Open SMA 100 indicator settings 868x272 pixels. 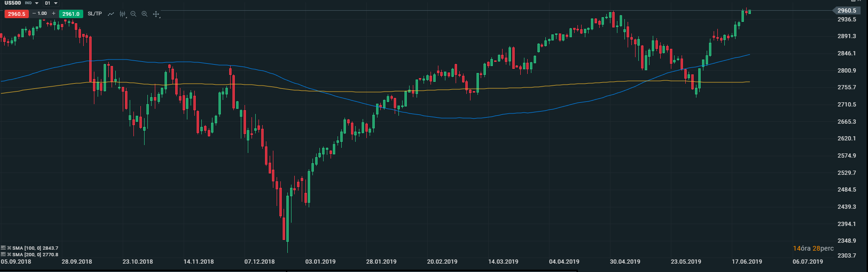tap(3, 248)
